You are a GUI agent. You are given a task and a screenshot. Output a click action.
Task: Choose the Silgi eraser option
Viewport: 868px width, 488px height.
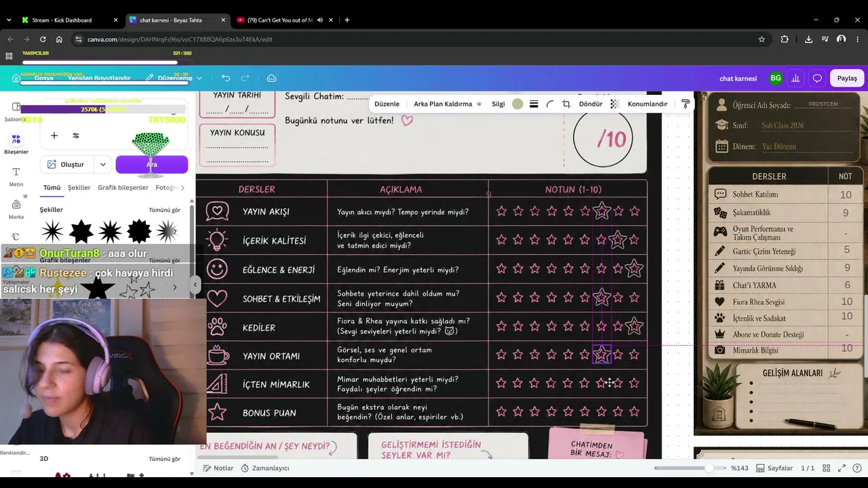tap(498, 104)
